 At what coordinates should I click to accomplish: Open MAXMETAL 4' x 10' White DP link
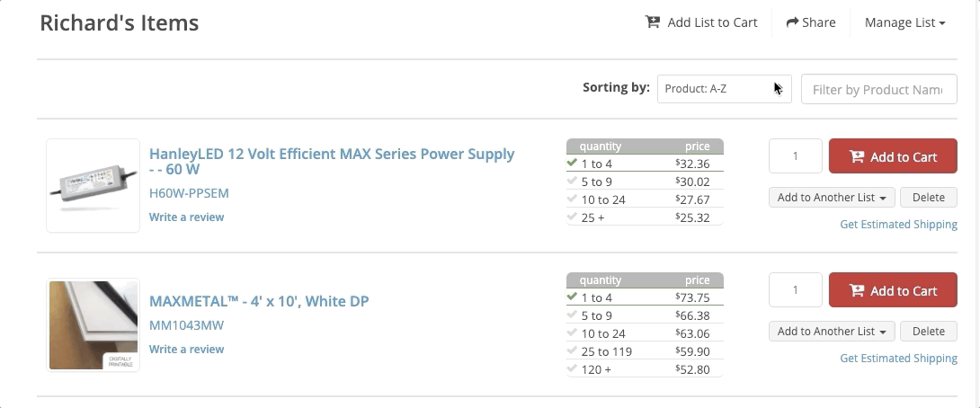click(x=259, y=301)
